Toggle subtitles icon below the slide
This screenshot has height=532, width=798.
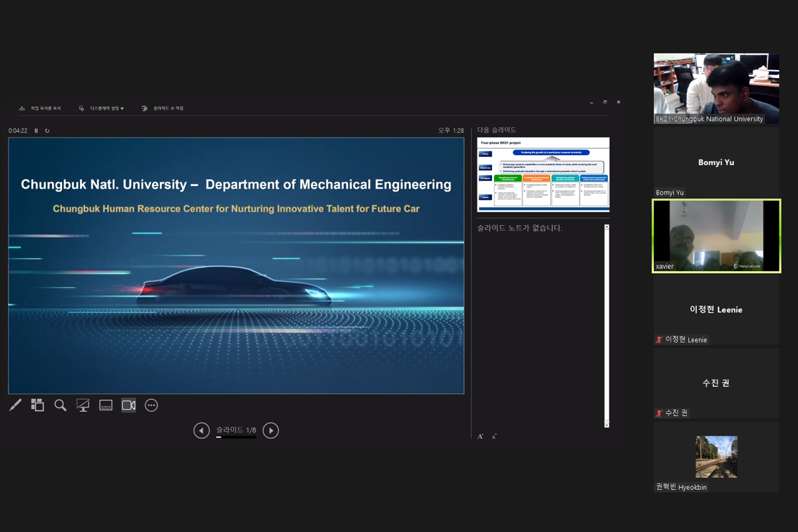click(x=106, y=405)
